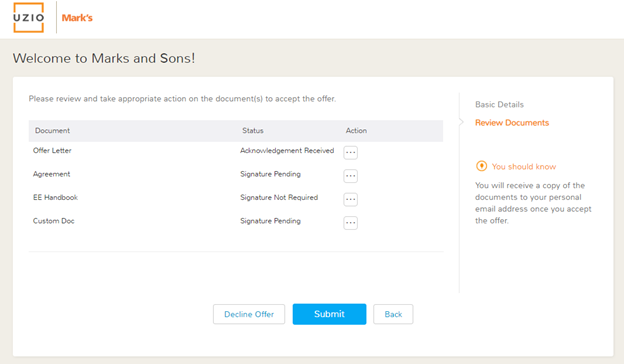The width and height of the screenshot is (624, 364).
Task: Click the 'You should know' heading text
Action: [524, 167]
